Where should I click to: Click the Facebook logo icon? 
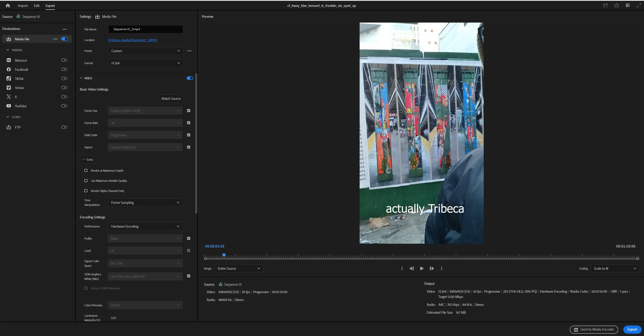click(x=9, y=69)
